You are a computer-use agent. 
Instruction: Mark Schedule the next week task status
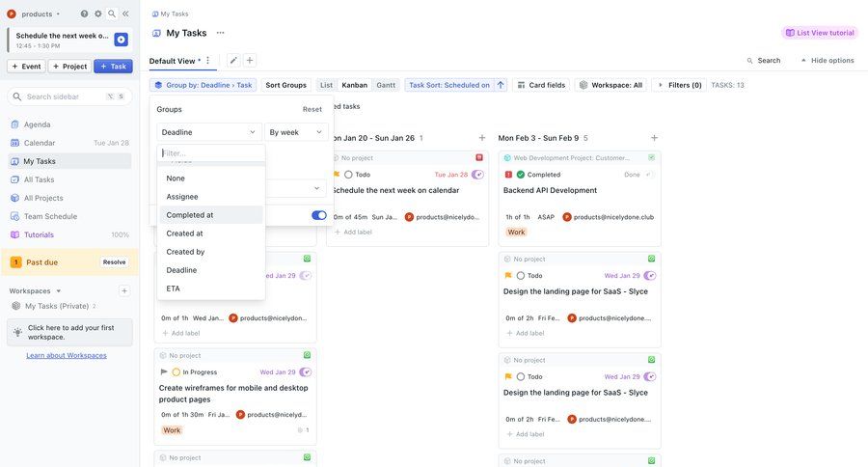click(348, 175)
